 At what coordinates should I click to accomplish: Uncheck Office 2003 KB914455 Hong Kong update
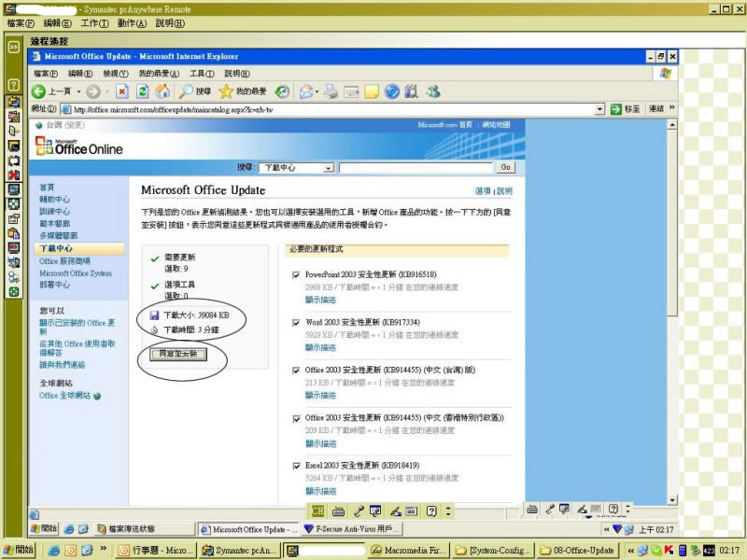tap(296, 418)
